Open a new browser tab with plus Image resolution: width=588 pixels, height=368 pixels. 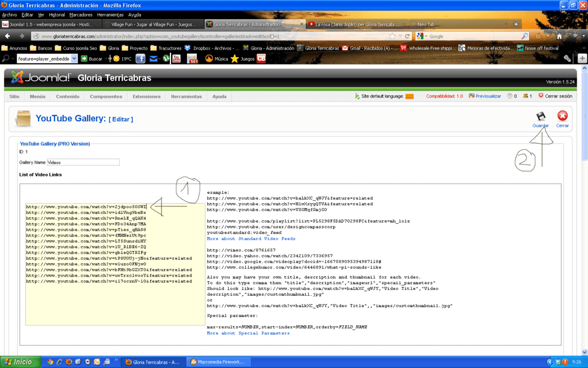[x=516, y=24]
